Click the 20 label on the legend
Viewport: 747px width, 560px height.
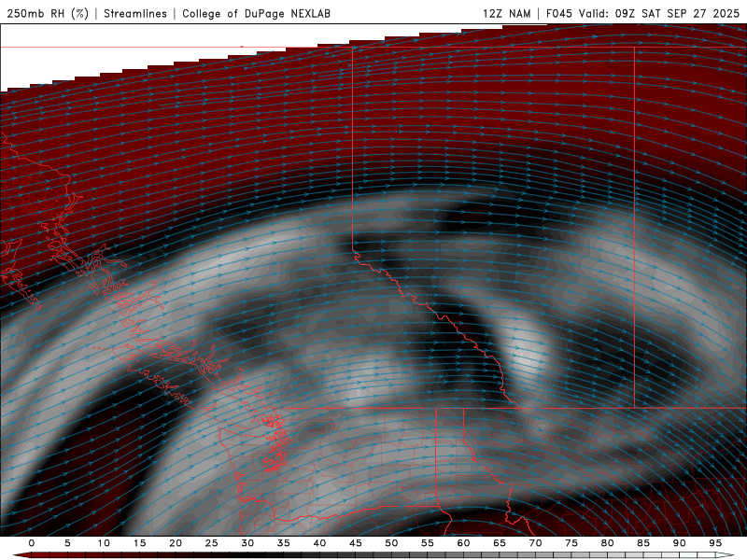coord(176,543)
